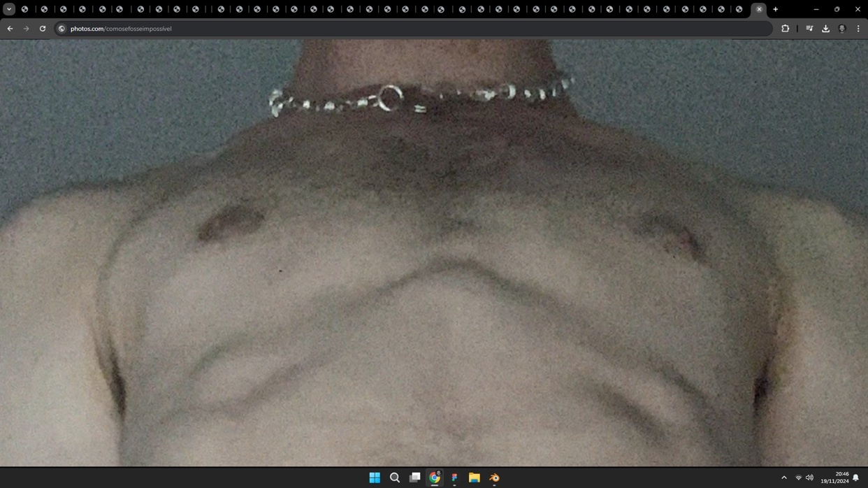View site information icon in address bar
The height and width of the screenshot is (488, 868).
(x=62, y=29)
